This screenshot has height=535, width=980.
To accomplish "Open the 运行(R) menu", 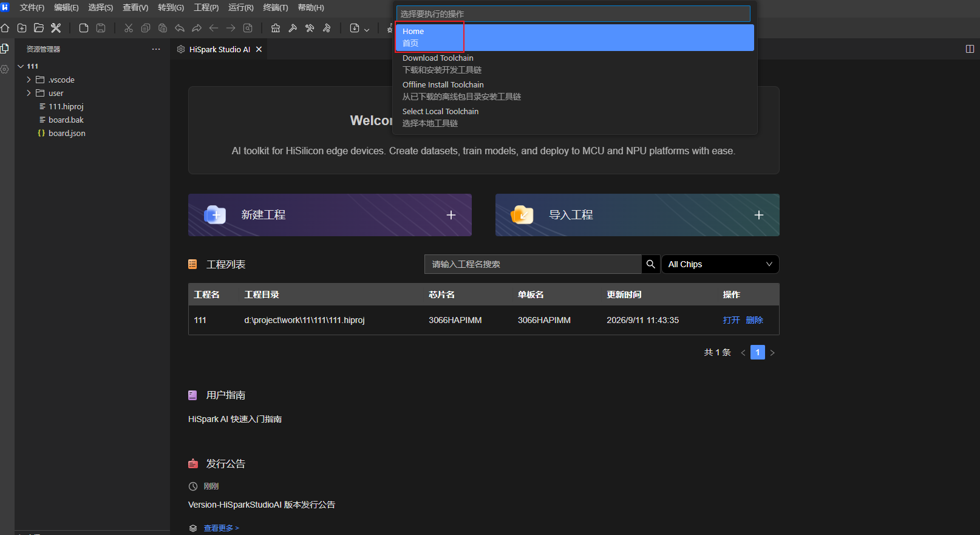I will coord(241,8).
